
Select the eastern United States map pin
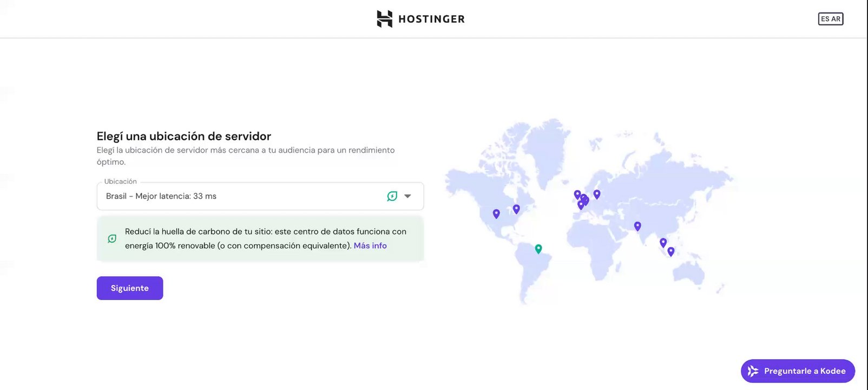[516, 209]
